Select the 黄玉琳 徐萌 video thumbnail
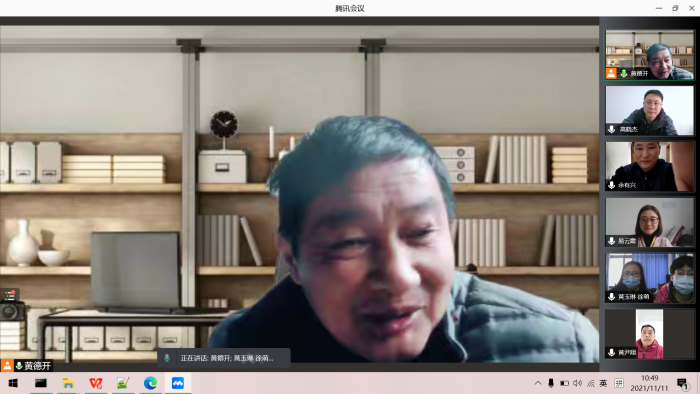The width and height of the screenshot is (700, 394). (650, 278)
